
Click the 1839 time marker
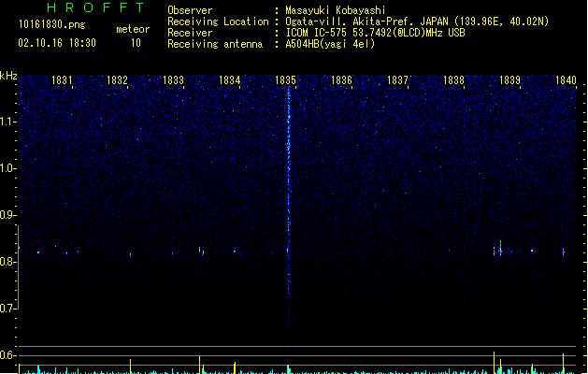510,80
